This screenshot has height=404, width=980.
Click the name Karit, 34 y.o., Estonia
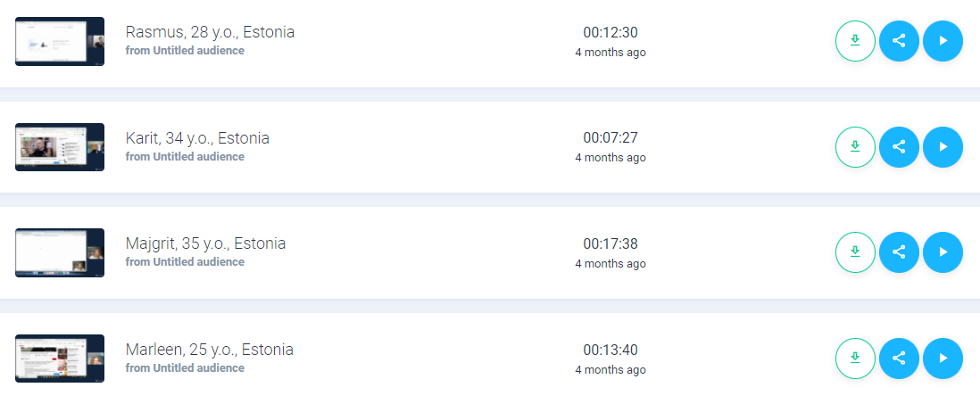[197, 138]
